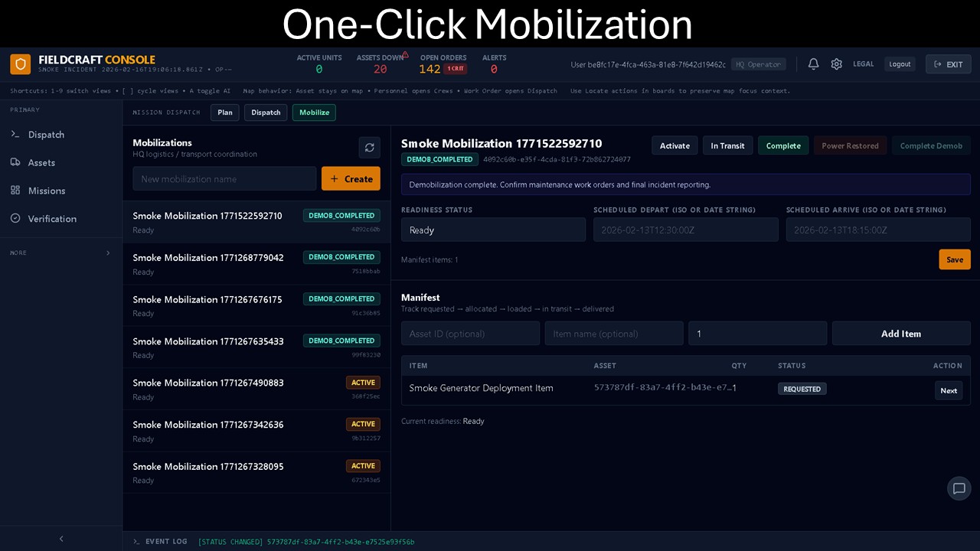Image resolution: width=980 pixels, height=551 pixels.
Task: Select Smoke Mobilization 1771268779042
Action: pos(256,264)
